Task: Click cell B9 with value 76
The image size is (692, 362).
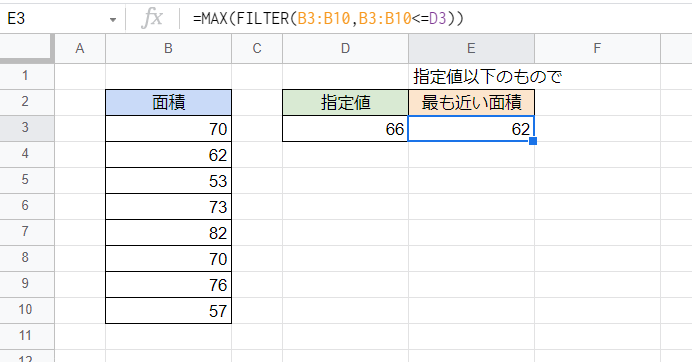Action: pos(168,285)
